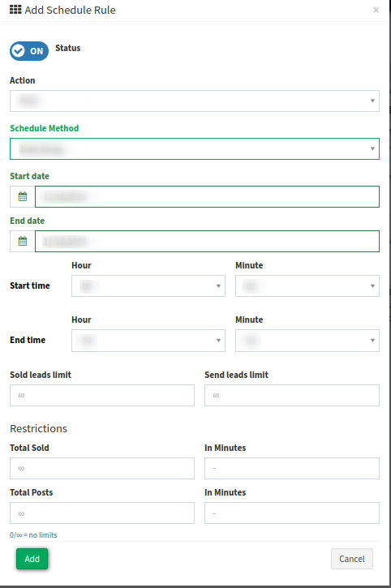Focus the End date input field
Screen dimensions: 391x588
pos(207,241)
